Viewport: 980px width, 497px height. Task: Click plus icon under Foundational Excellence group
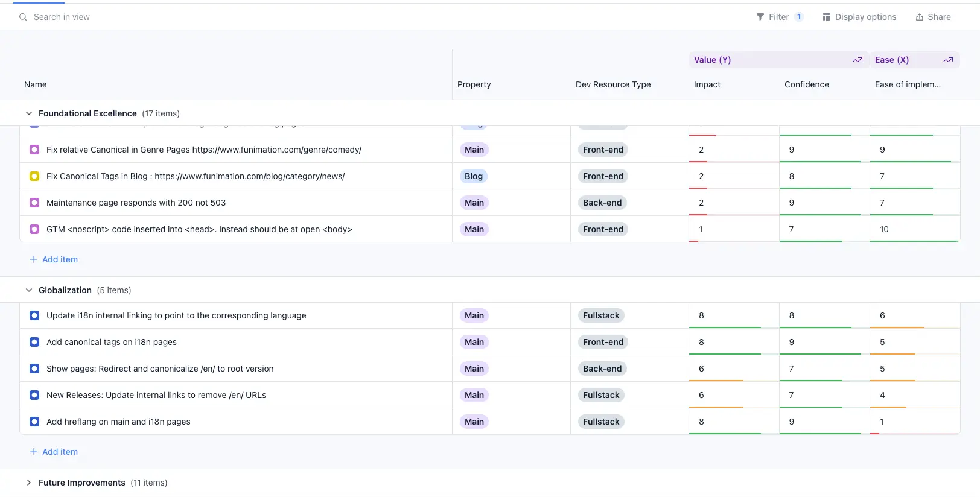point(34,259)
